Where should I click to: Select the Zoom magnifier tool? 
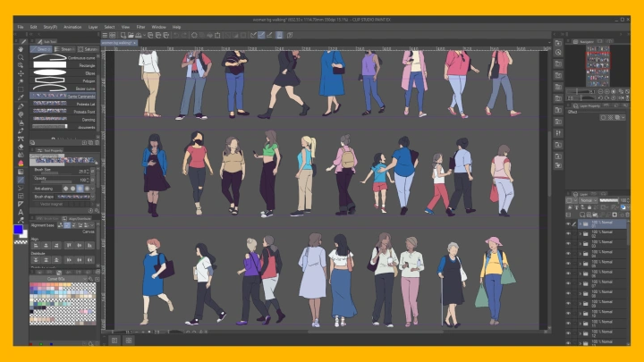click(x=21, y=57)
